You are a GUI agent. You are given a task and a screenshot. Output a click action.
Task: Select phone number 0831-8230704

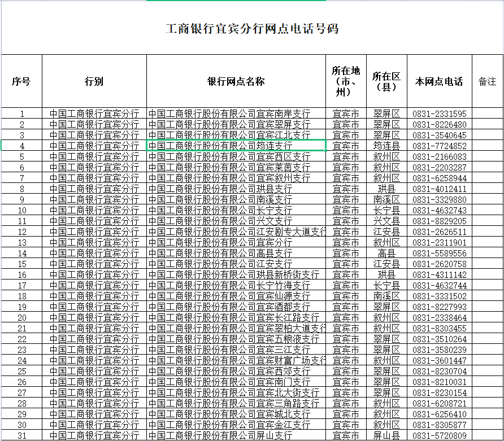pos(440,372)
